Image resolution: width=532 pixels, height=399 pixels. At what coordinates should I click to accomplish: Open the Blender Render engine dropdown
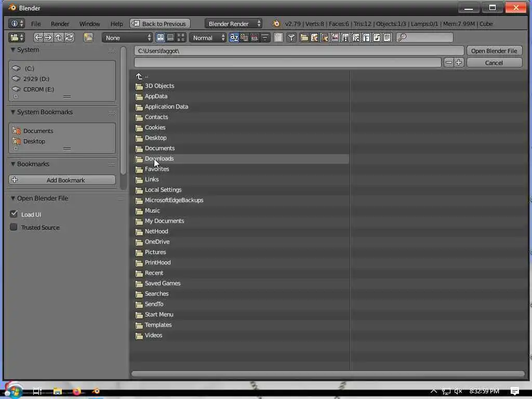pyautogui.click(x=233, y=24)
